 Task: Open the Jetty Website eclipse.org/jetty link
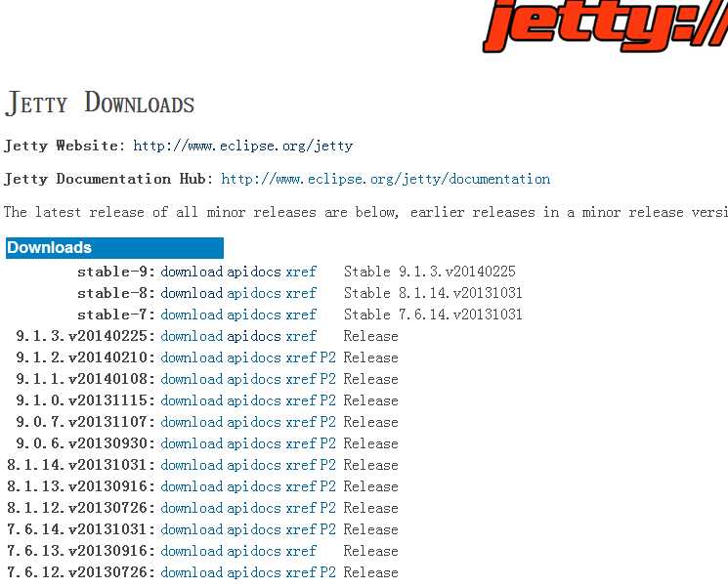(x=242, y=146)
